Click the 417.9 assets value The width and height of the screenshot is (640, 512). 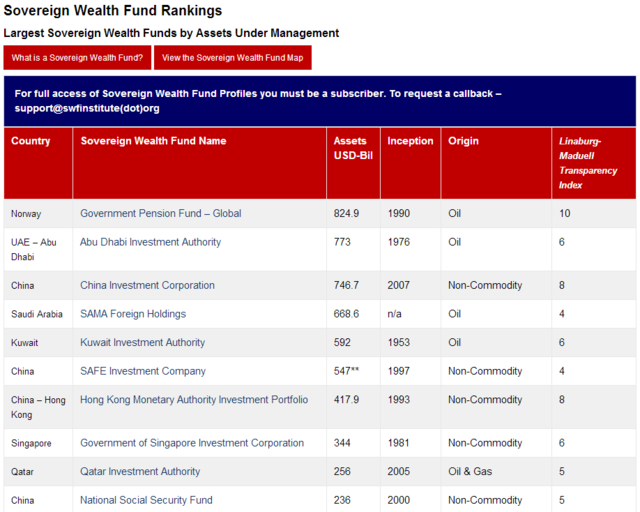pos(346,400)
